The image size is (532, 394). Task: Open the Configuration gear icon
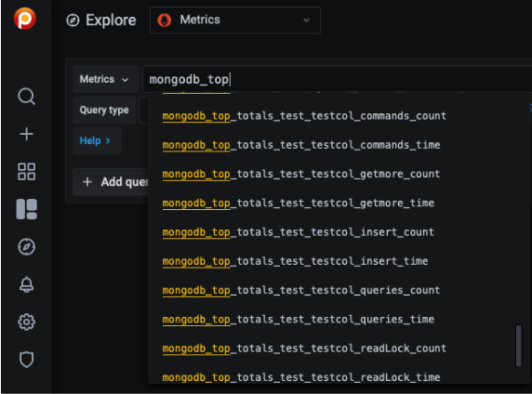tap(26, 322)
